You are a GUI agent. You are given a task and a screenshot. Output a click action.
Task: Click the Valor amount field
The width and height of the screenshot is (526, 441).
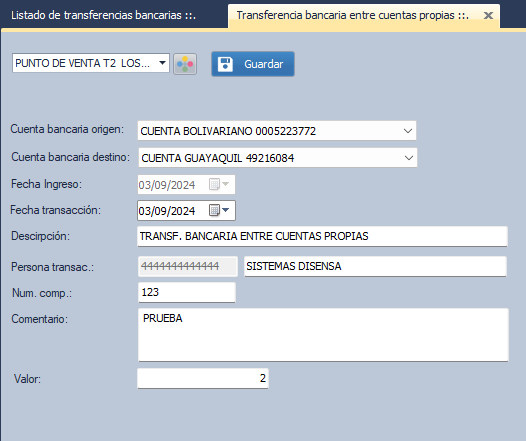[203, 379]
